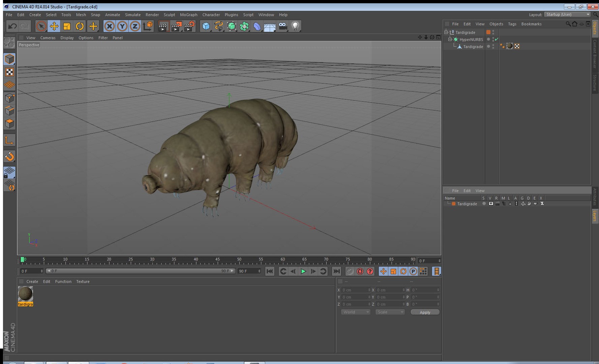The image size is (599, 364).
Task: Go to the end of animation
Action: [336, 271]
